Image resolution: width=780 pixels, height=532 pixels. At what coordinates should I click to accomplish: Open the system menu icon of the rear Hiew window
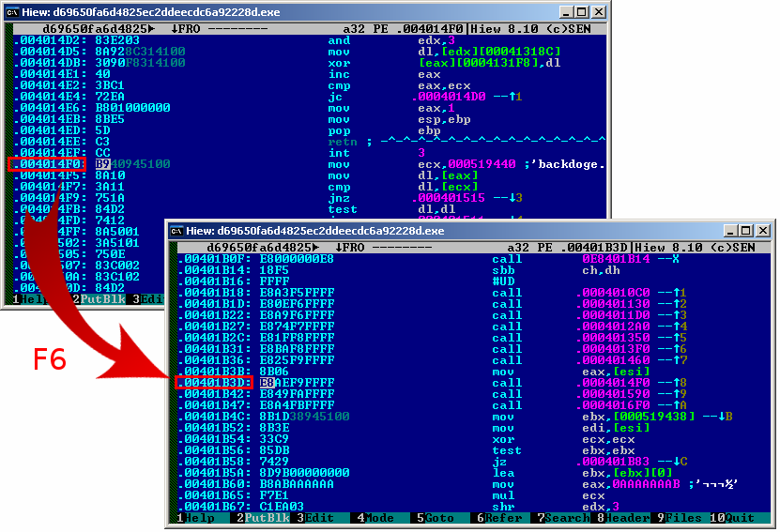coord(12,12)
